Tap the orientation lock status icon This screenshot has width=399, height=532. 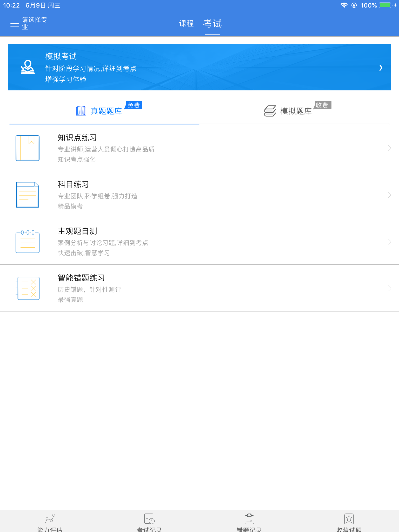coord(354,5)
